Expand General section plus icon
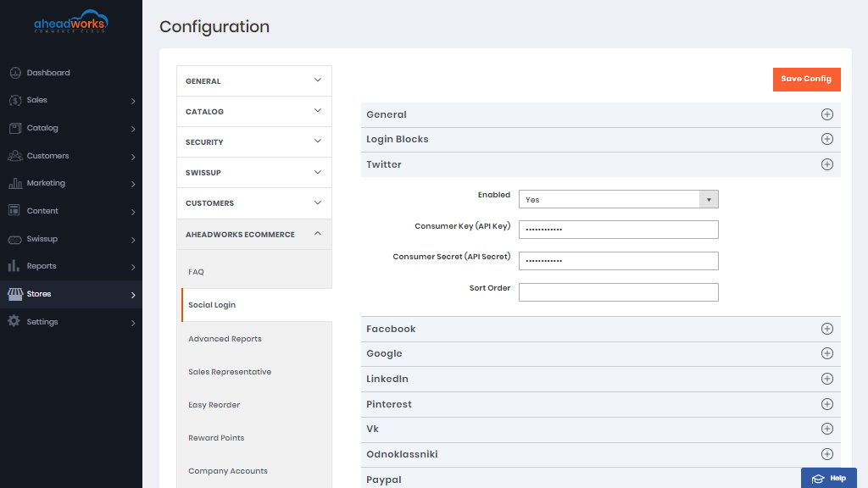The width and height of the screenshot is (868, 488). [x=827, y=114]
